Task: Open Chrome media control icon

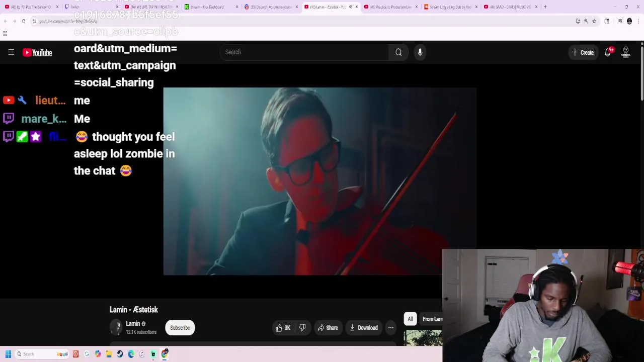Action: [x=620, y=21]
